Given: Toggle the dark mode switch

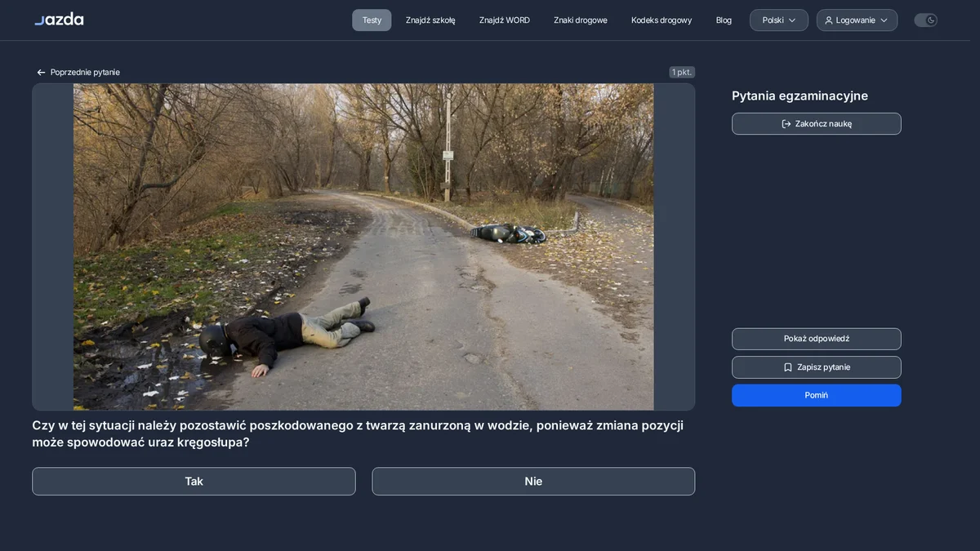Looking at the screenshot, I should (925, 20).
